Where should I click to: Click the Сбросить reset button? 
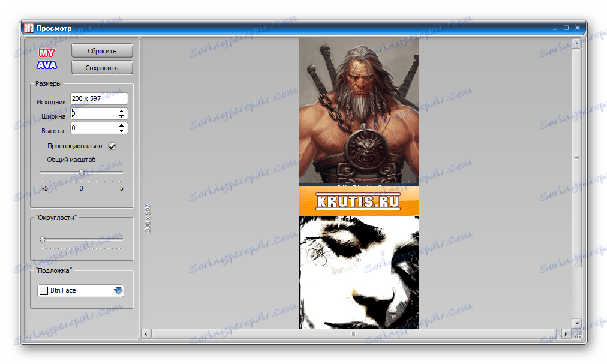[102, 51]
